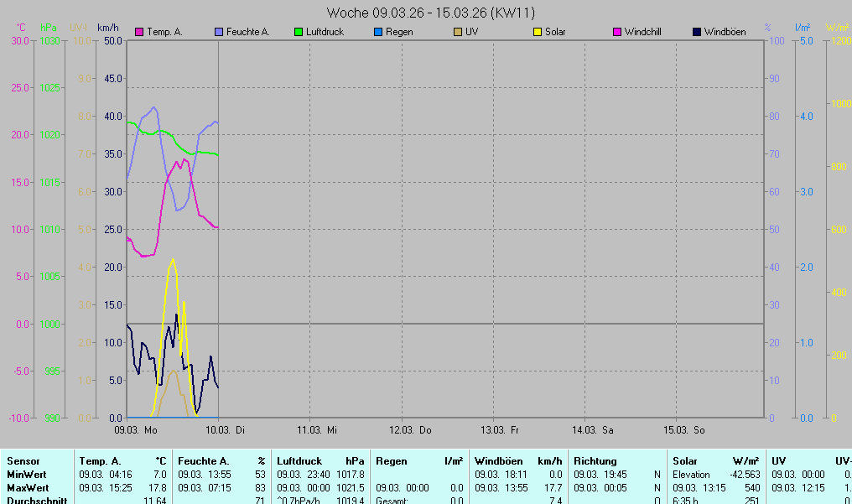
Task: Click the yellow Solar legend swatch
Action: coord(538,32)
